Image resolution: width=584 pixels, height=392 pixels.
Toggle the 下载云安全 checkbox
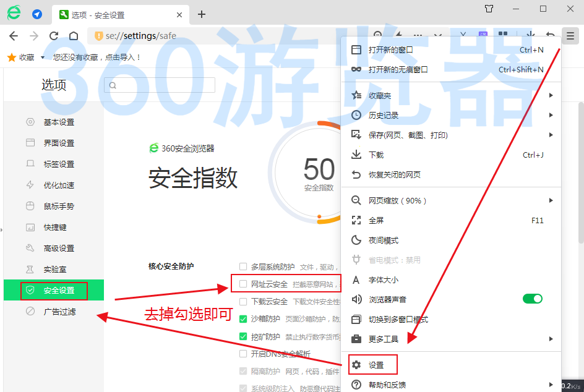pyautogui.click(x=243, y=302)
